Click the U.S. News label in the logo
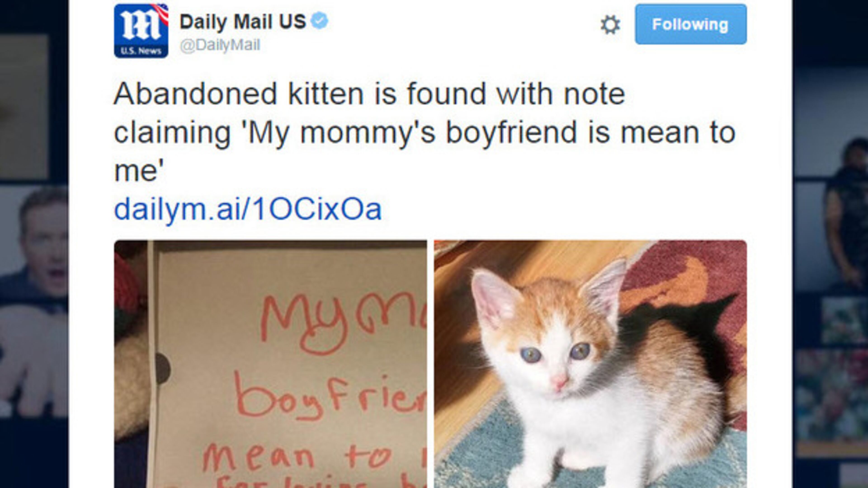Screen dimensions: 868x488 pyautogui.click(x=141, y=51)
